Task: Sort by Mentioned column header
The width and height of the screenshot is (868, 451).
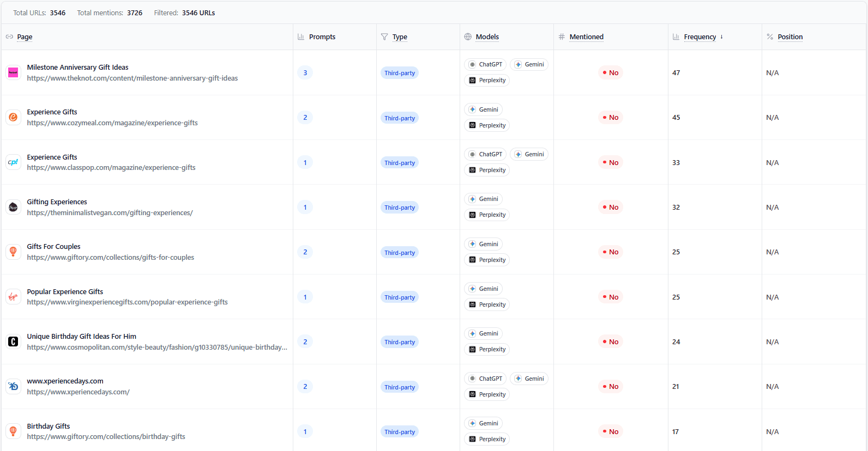Action: click(x=587, y=36)
